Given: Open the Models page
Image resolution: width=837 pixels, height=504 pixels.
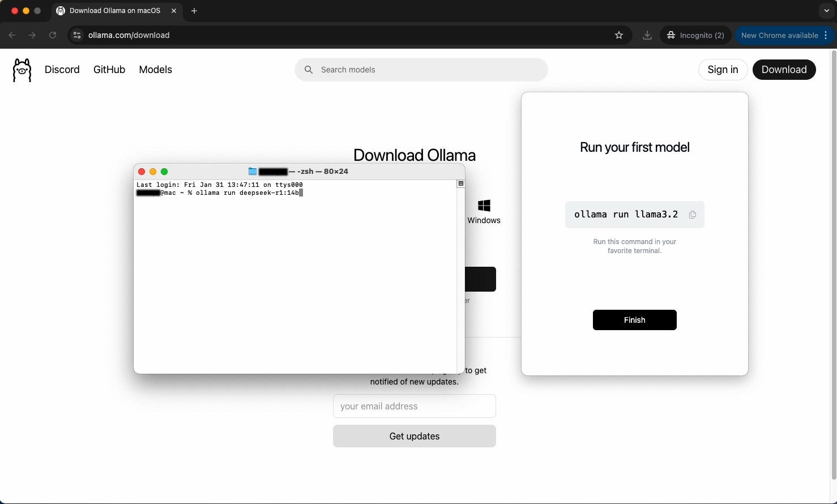Looking at the screenshot, I should coord(156,70).
